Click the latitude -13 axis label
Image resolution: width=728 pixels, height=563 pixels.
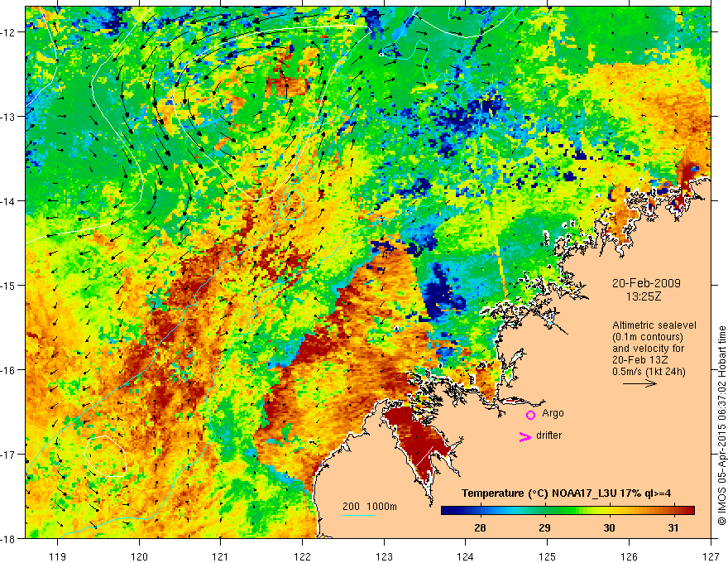coord(9,117)
